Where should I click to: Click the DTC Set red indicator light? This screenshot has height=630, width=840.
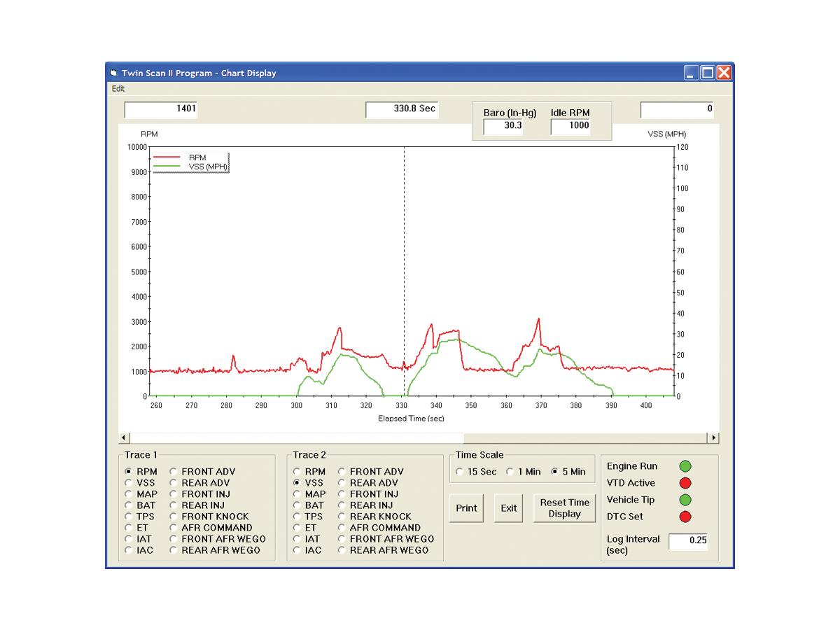click(x=685, y=517)
